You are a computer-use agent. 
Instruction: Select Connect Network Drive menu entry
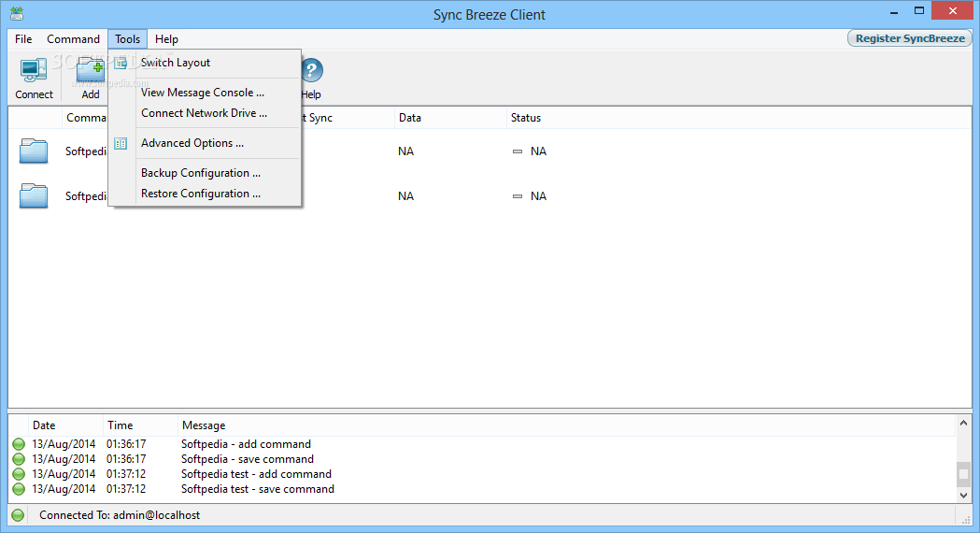click(x=204, y=113)
